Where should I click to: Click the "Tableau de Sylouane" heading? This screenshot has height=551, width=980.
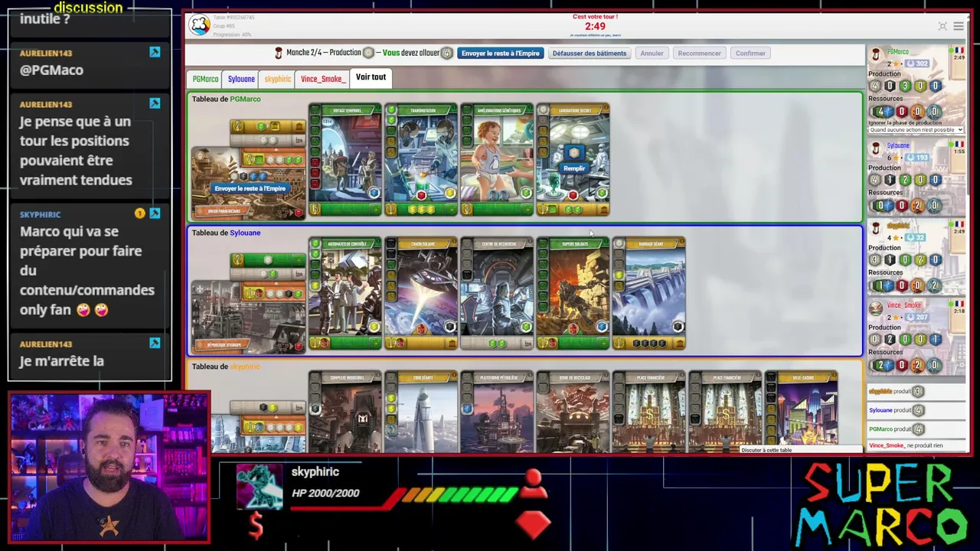(x=226, y=233)
